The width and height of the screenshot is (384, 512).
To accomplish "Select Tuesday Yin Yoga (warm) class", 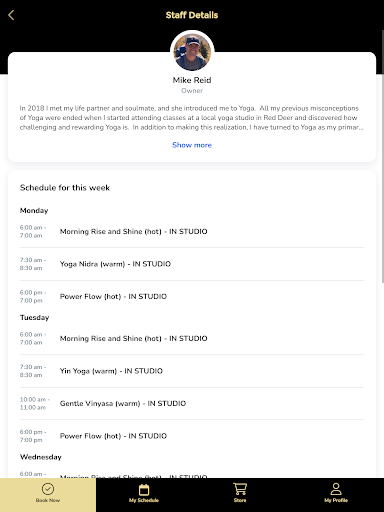I will click(192, 371).
